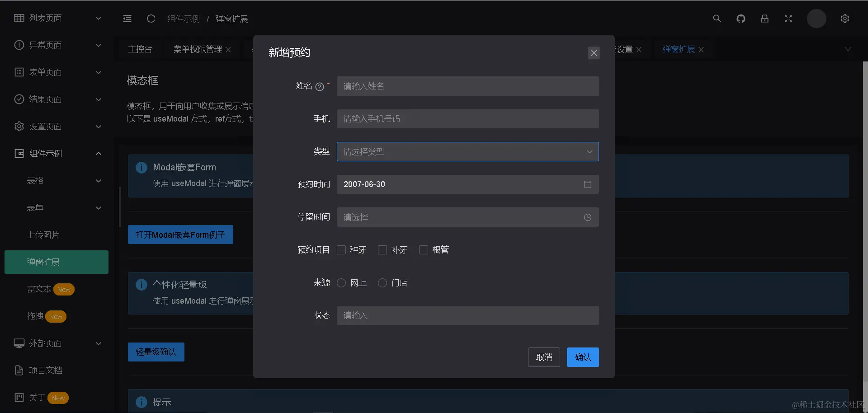Image resolution: width=868 pixels, height=413 pixels.
Task: Click the 预约时间 date field 2007-06-30
Action: tap(468, 184)
